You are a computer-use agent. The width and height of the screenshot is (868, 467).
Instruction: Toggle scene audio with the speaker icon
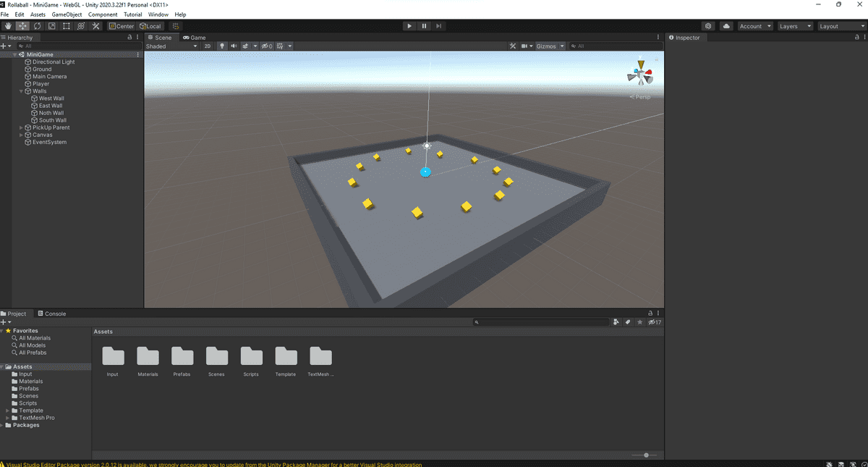[x=234, y=46]
